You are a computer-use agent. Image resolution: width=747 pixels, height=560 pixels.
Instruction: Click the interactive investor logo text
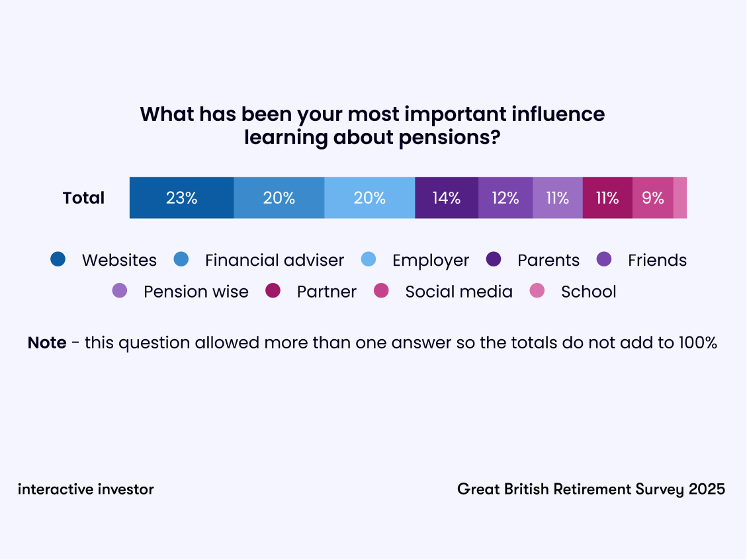click(86, 489)
